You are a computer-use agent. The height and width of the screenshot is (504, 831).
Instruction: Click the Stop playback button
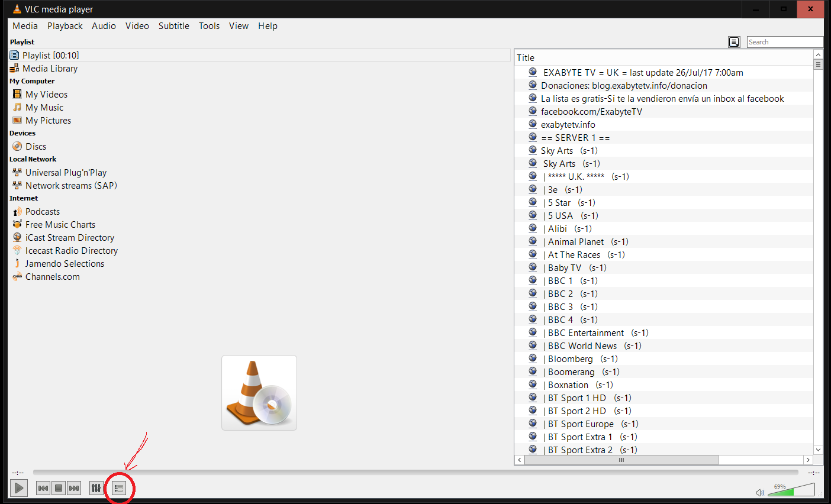[x=59, y=488]
